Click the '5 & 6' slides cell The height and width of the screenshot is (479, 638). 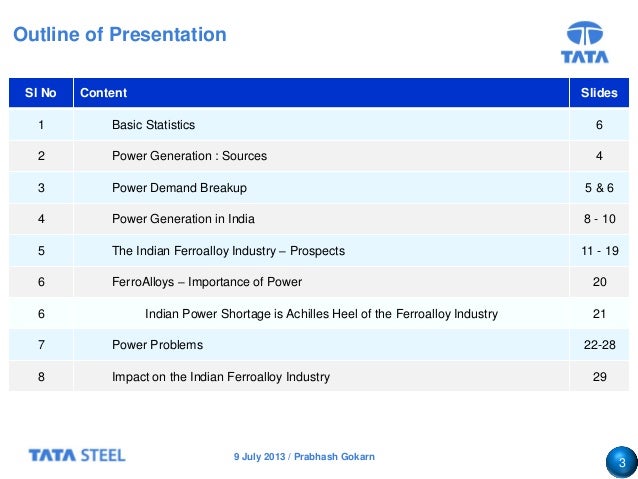click(599, 188)
